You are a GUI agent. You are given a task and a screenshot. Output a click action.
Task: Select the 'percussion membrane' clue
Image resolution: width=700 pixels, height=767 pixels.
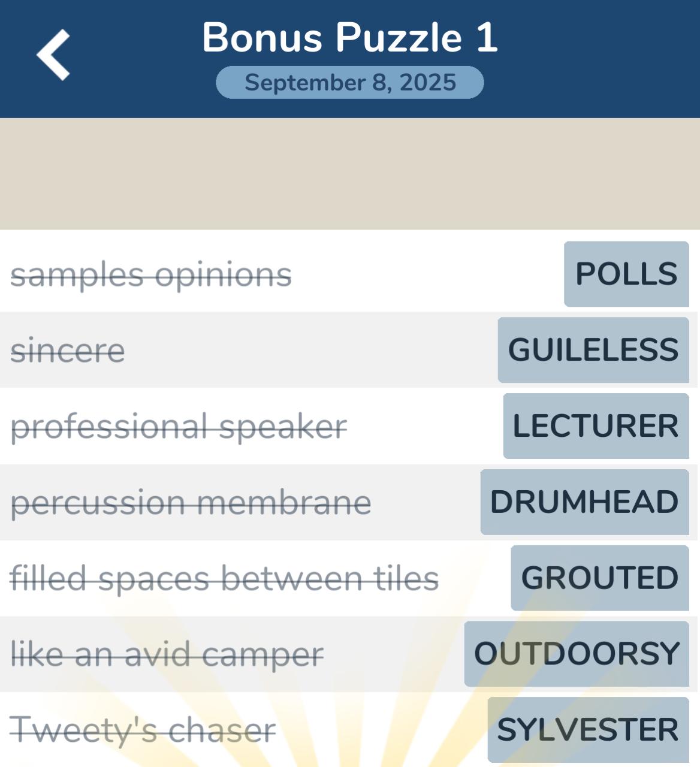click(191, 503)
